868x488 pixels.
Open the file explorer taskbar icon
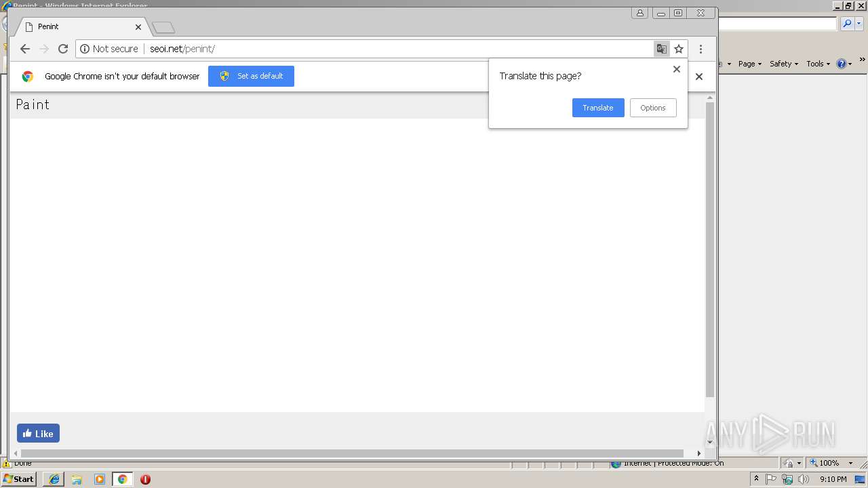coord(77,479)
